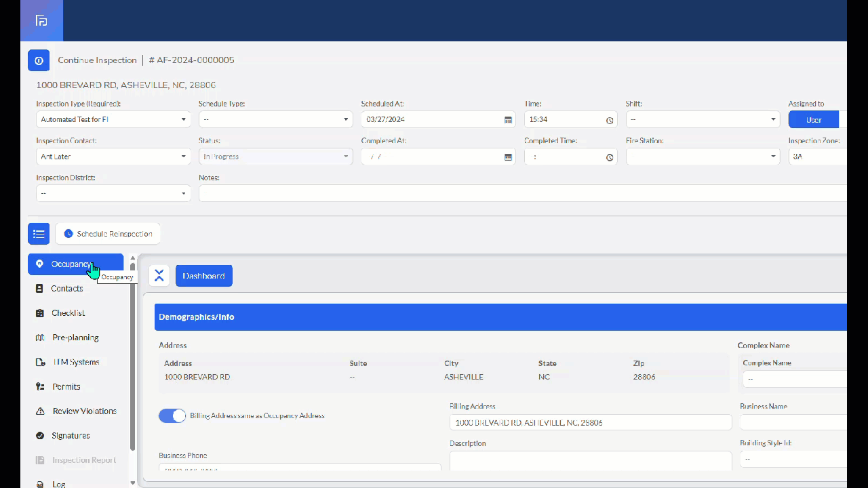Image resolution: width=868 pixels, height=488 pixels.
Task: Open the Pre-planning section
Action: (76, 338)
